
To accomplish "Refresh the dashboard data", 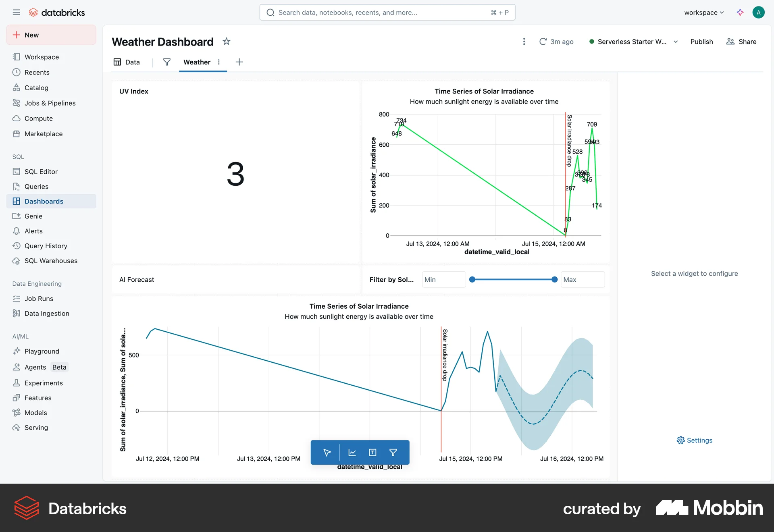I will click(544, 42).
